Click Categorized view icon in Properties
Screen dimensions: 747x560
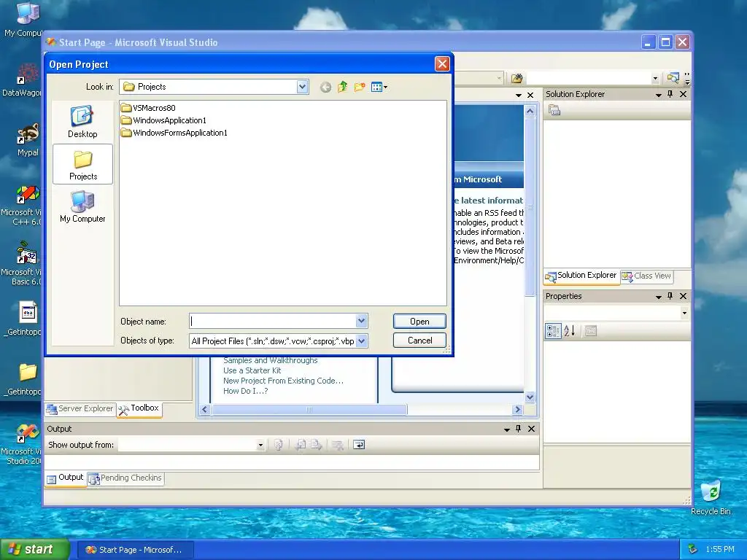point(553,331)
